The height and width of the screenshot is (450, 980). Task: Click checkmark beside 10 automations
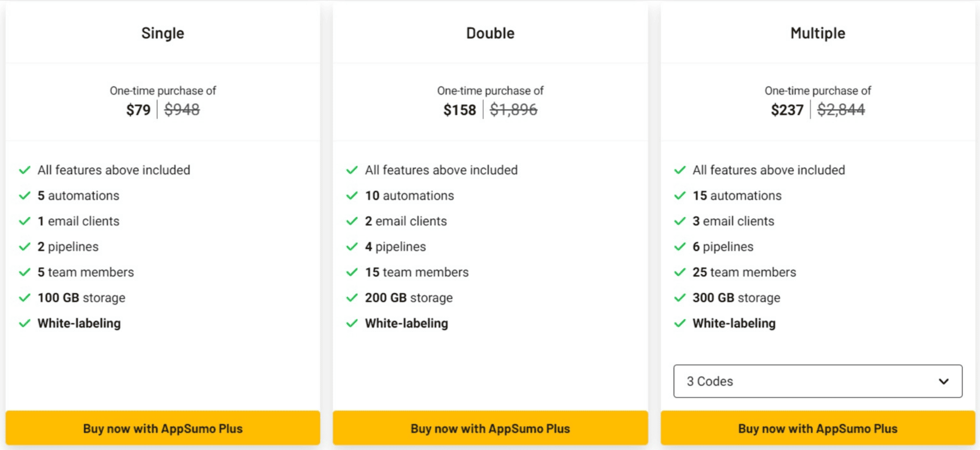pyautogui.click(x=352, y=196)
